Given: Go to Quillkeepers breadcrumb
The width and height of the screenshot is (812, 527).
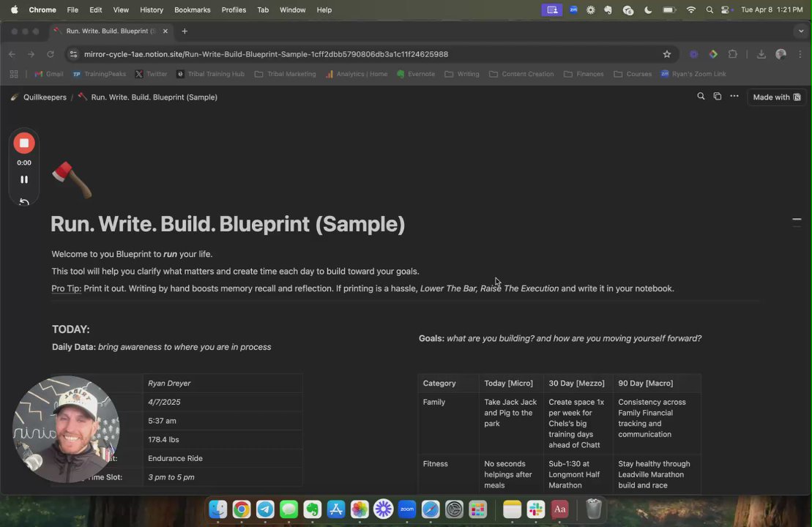Looking at the screenshot, I should (x=39, y=97).
